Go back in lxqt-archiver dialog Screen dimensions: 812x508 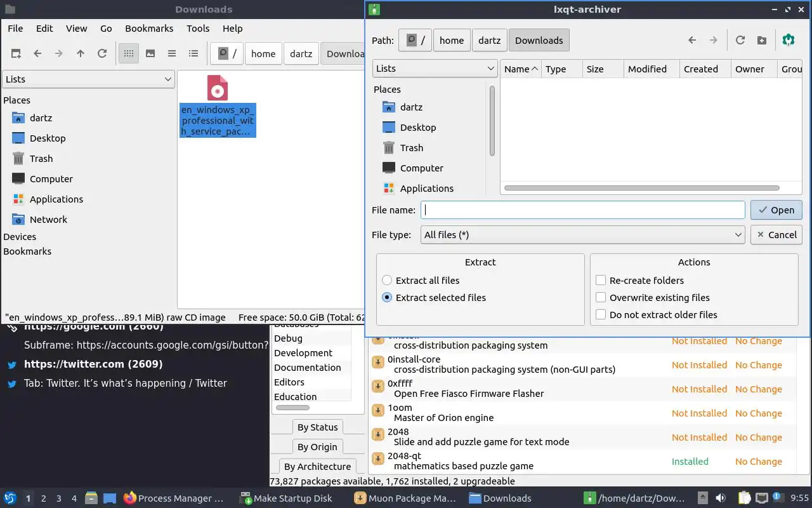tap(692, 40)
